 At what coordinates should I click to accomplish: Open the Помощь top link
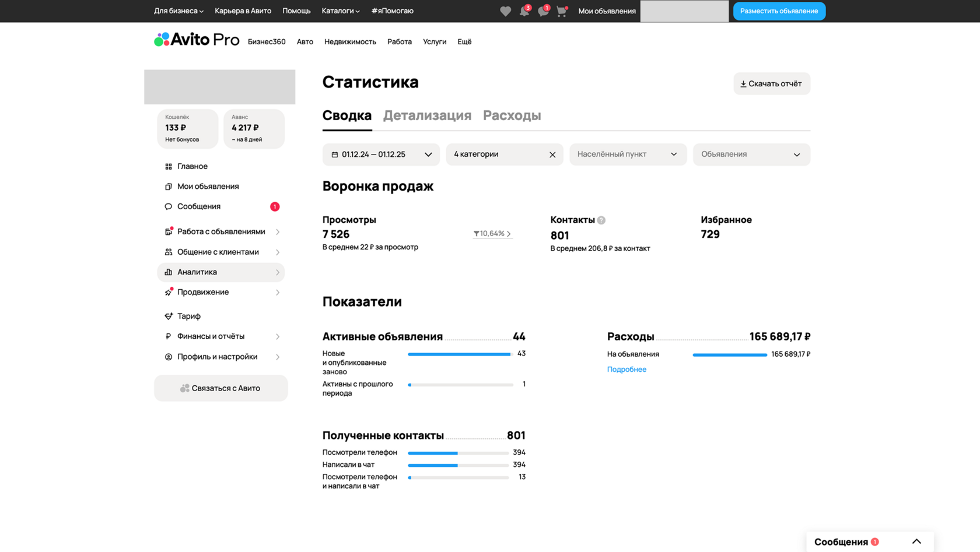click(x=296, y=11)
